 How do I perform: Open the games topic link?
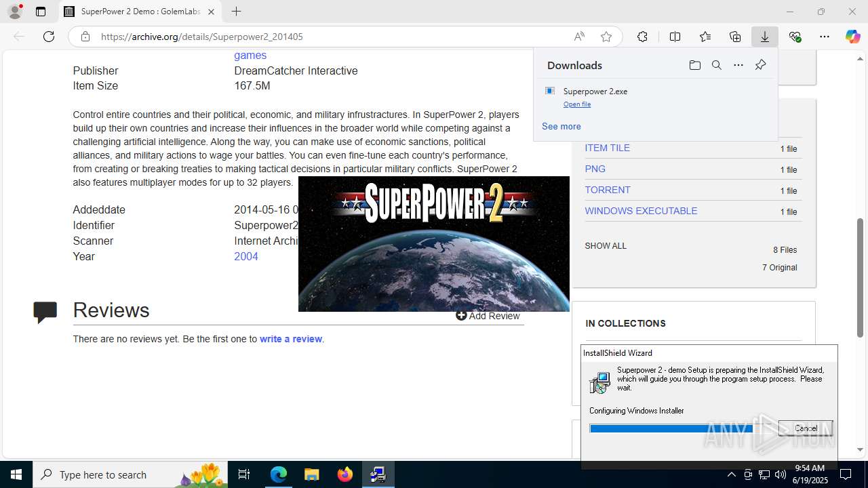pos(250,56)
